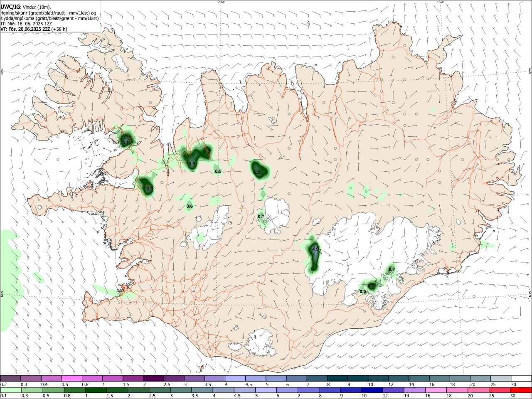Click the 15W longitude label
This screenshot has width=532, height=399.
point(440,2)
